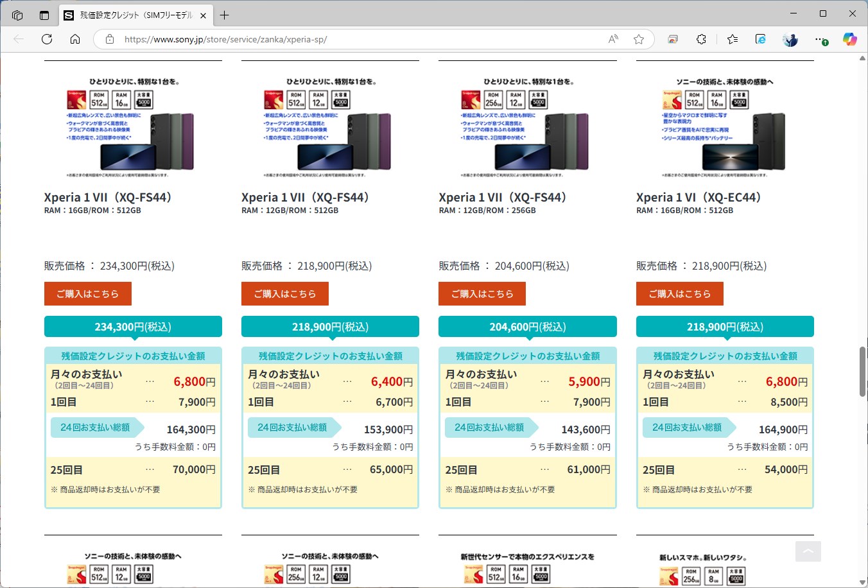
Task: Expand the 234,300円 price accordion for Xperia 1 VII
Action: (132, 326)
